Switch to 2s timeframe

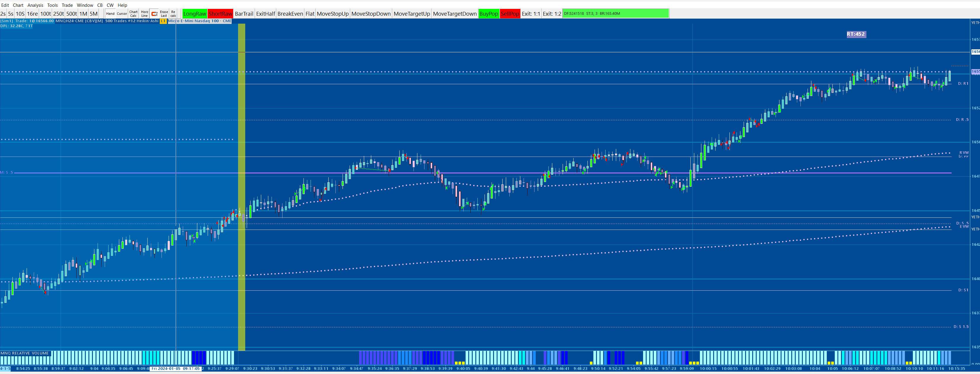[x=3, y=14]
